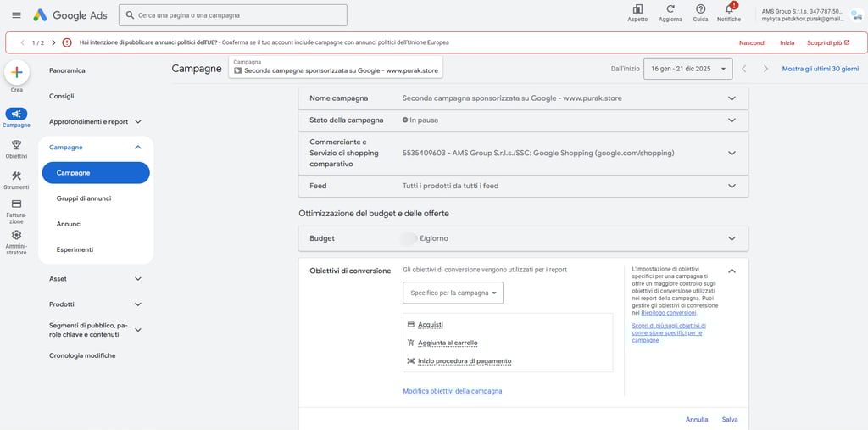The image size is (868, 430).
Task: Click the Salva button
Action: pos(730,420)
